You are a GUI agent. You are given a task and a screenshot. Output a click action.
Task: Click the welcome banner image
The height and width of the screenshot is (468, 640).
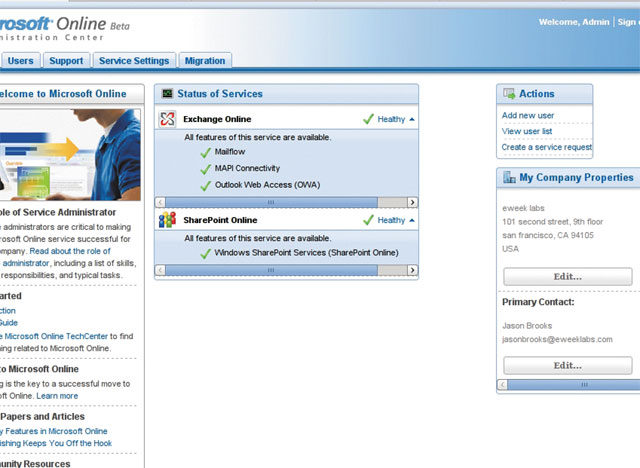tap(70, 155)
